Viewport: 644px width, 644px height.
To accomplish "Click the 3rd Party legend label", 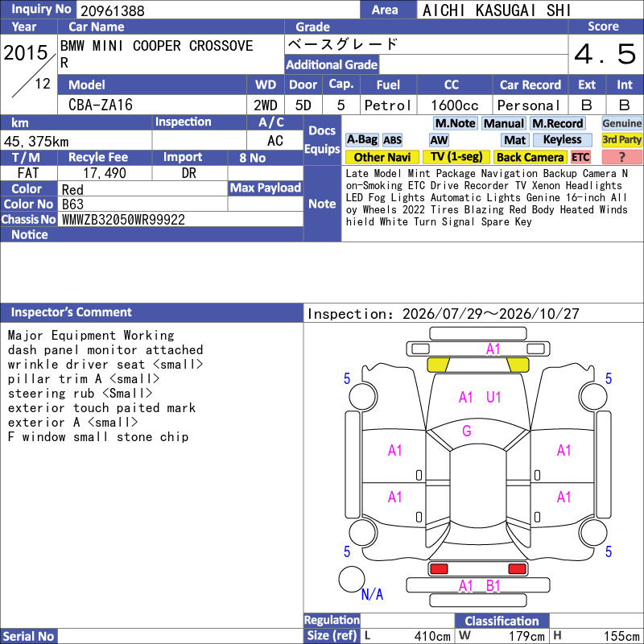I will click(x=621, y=140).
